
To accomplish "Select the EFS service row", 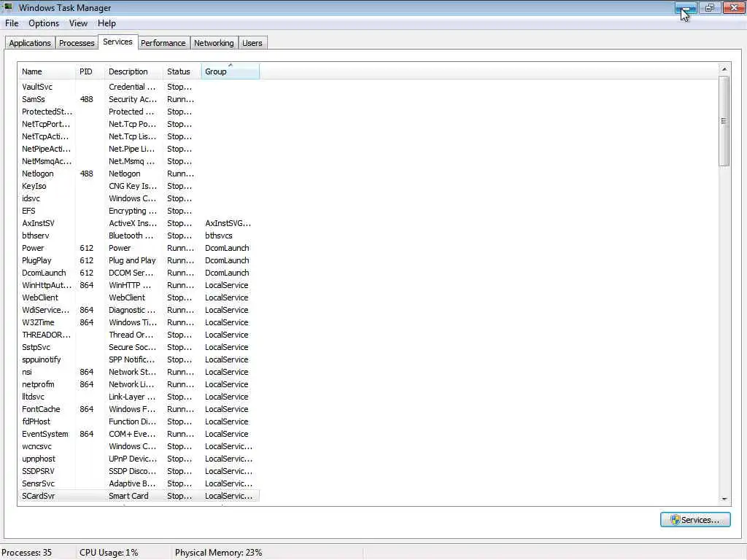I will (139, 211).
